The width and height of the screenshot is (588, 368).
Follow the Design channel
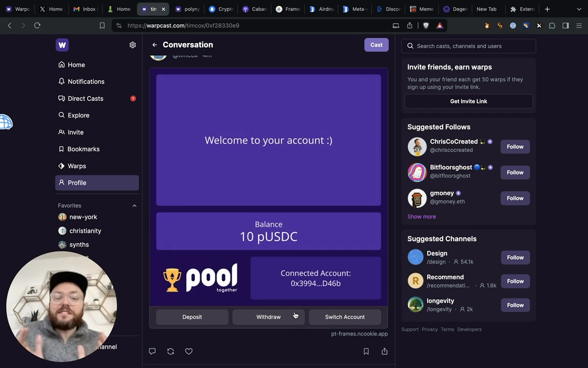515,258
